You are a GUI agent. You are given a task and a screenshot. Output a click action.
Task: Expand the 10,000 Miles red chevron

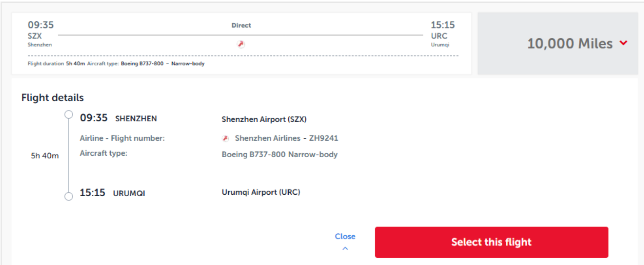coord(623,43)
